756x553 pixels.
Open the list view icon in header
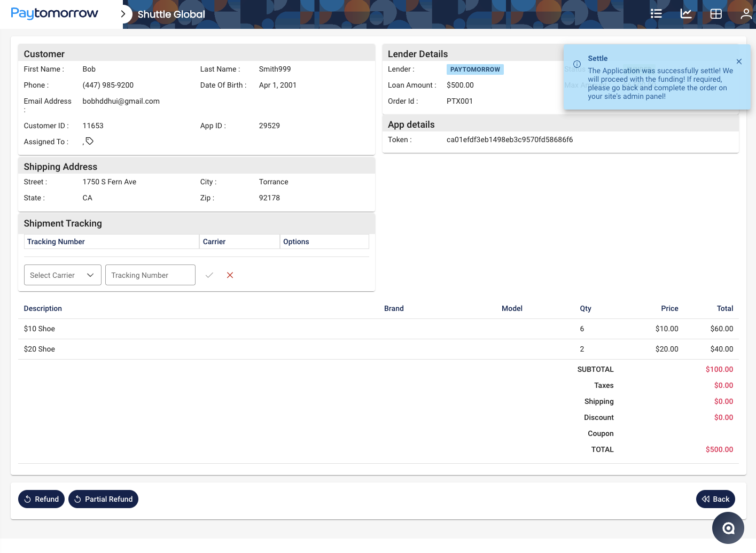point(656,14)
